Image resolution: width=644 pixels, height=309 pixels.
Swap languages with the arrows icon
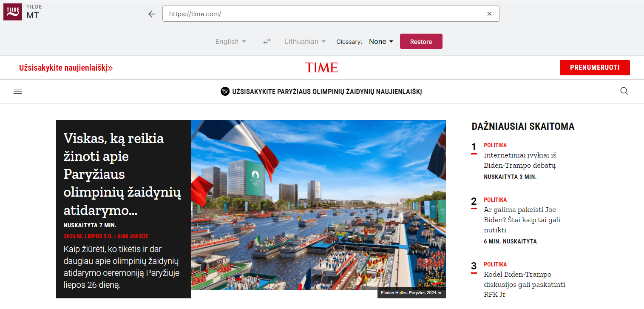(x=267, y=41)
